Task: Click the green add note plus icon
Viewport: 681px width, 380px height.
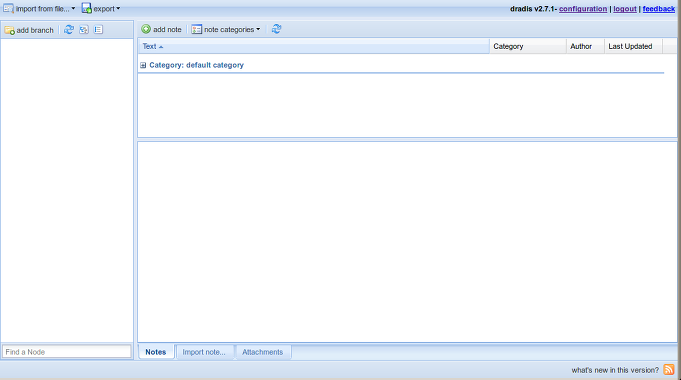Action: tap(146, 29)
